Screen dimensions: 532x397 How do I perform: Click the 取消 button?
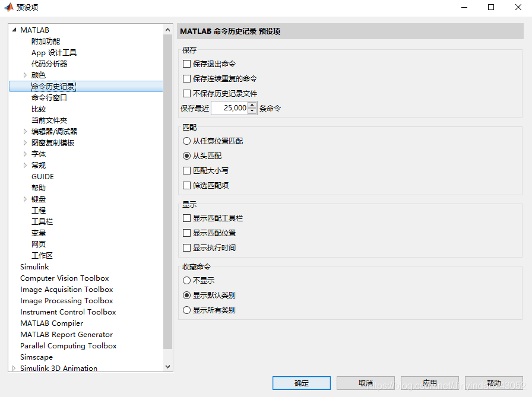pyautogui.click(x=365, y=383)
